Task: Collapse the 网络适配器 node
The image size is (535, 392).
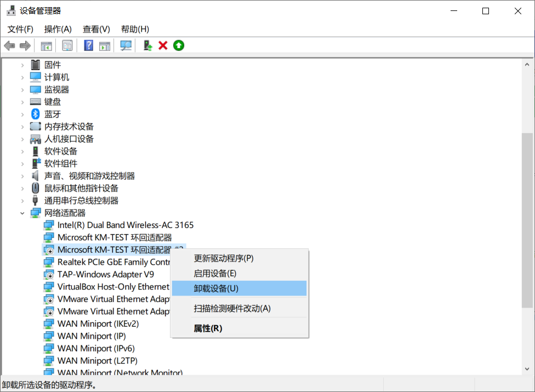Action: pos(22,213)
